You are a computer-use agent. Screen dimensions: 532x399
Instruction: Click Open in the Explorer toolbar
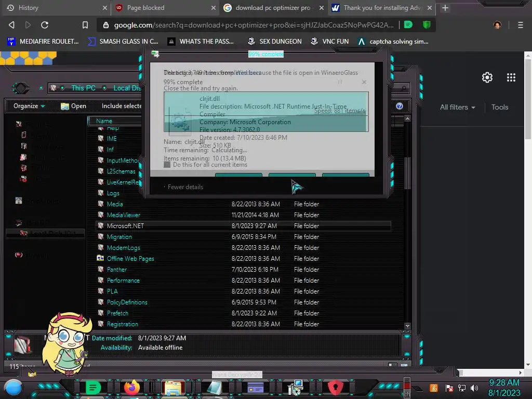73,106
